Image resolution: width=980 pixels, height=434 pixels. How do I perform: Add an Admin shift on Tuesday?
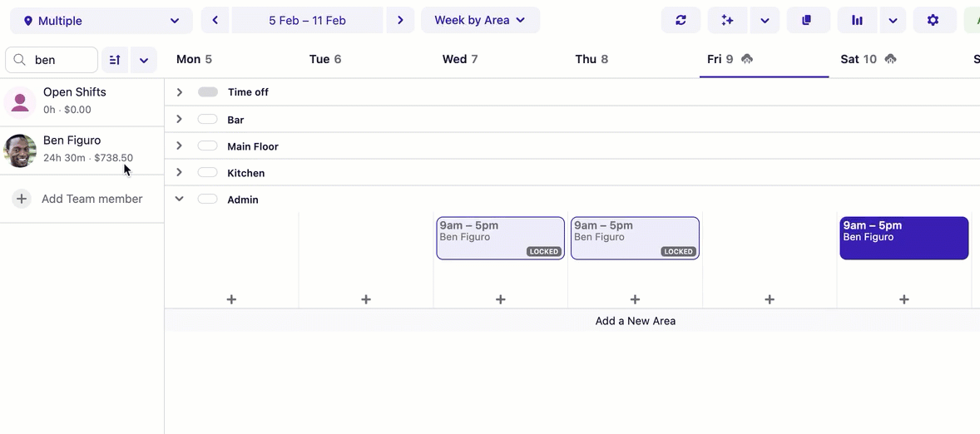click(365, 300)
